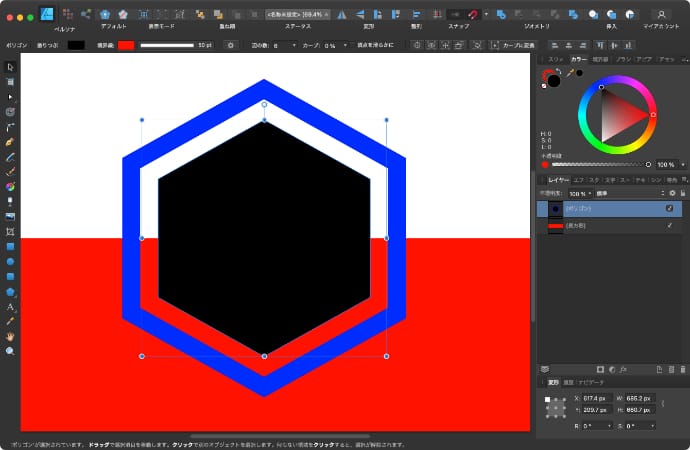This screenshot has width=690, height=450.
Task: Select the Text tool marked with A
Action: (x=10, y=307)
